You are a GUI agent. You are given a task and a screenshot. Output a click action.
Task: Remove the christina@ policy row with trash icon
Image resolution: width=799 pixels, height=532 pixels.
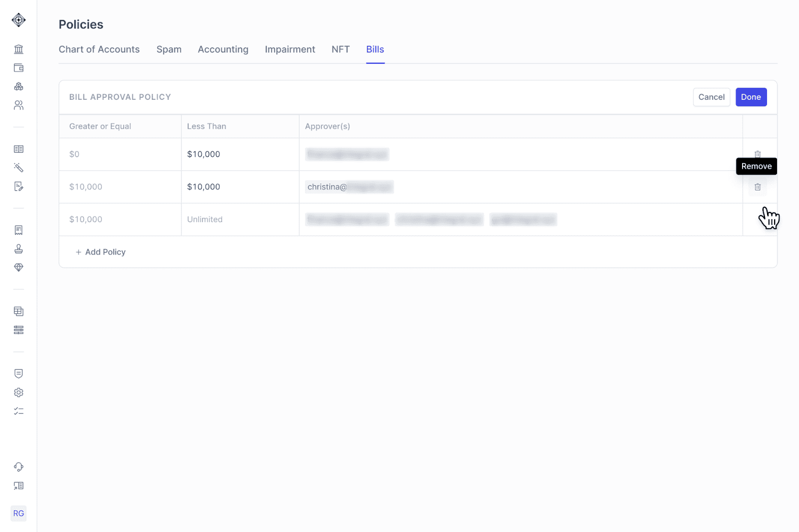[x=758, y=187]
